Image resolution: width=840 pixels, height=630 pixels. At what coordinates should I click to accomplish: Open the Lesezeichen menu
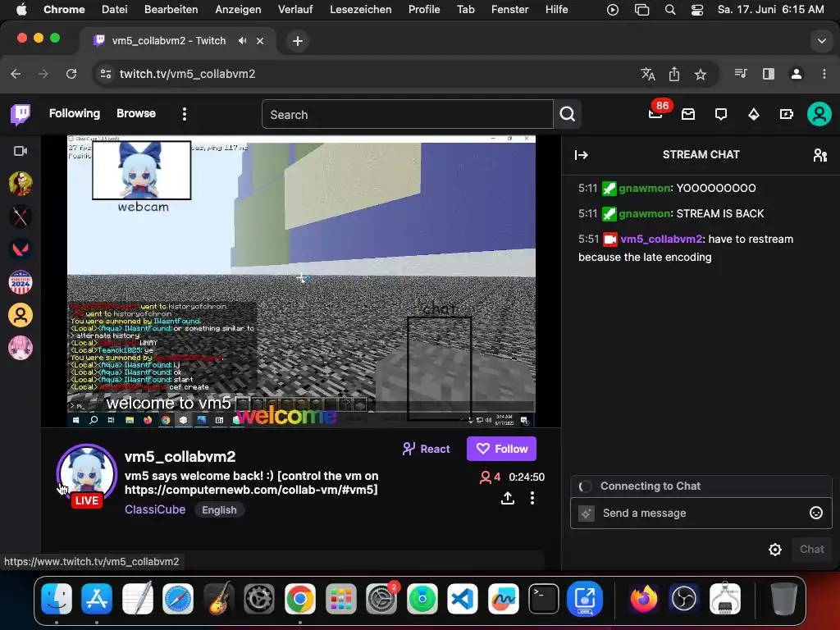[361, 9]
